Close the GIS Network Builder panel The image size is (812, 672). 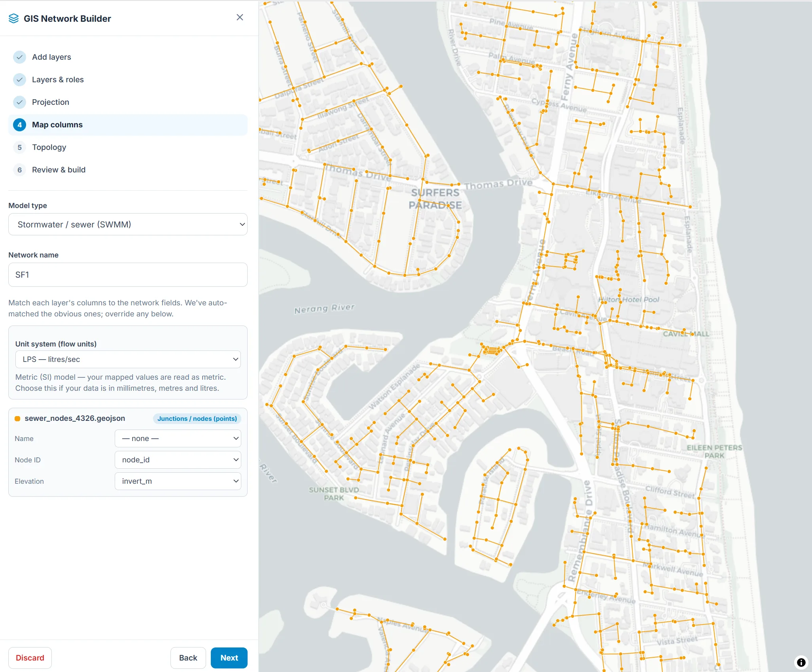[240, 17]
